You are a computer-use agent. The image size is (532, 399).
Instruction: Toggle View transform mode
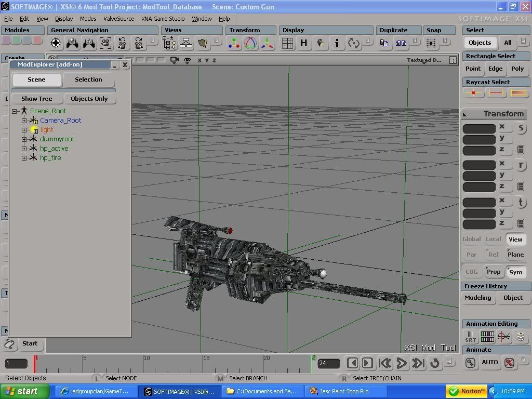[x=515, y=239]
